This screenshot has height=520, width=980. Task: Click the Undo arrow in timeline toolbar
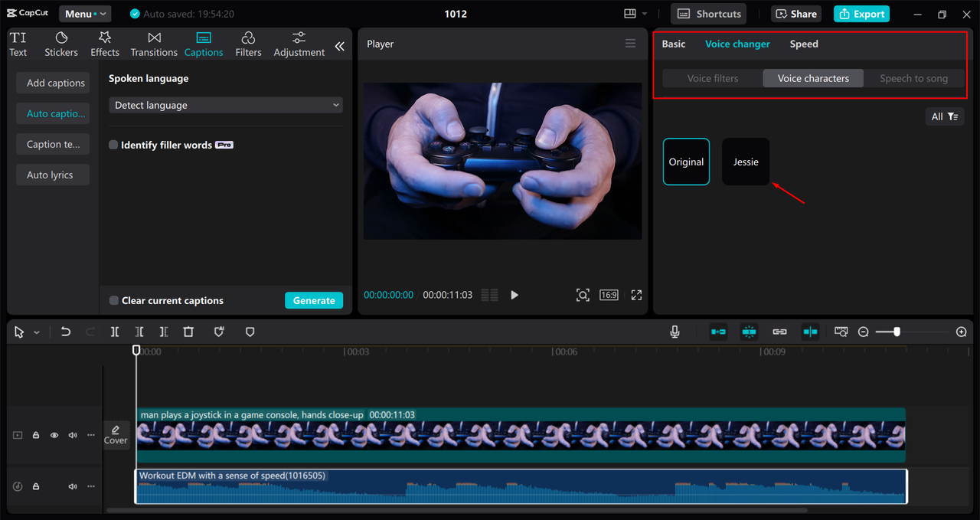tap(66, 332)
